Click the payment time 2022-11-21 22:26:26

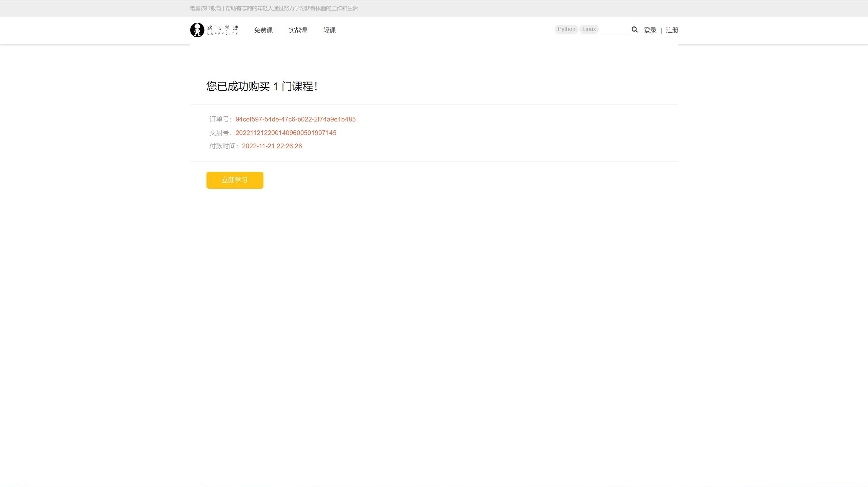(x=272, y=146)
